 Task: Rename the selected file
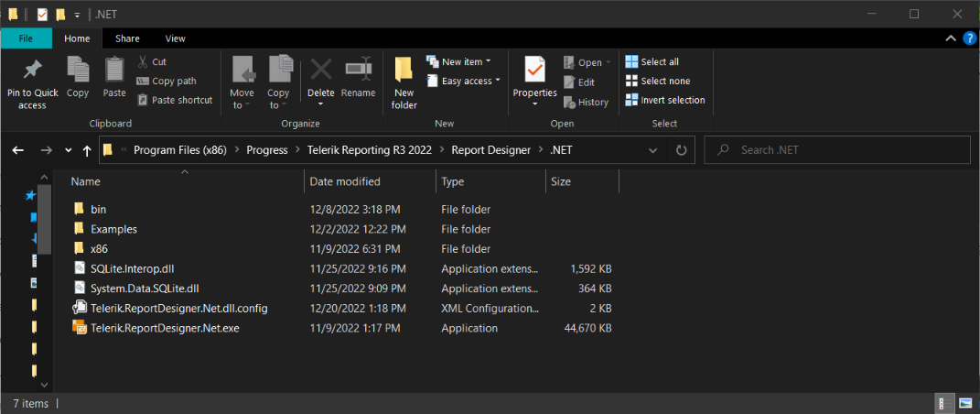(358, 78)
